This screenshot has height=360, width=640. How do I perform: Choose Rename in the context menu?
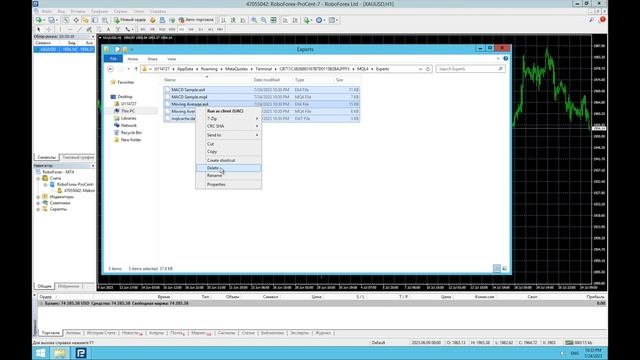tap(229, 176)
